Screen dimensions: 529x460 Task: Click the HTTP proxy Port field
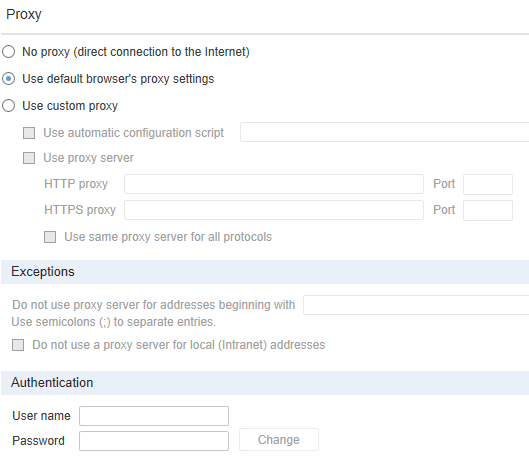coord(488,184)
